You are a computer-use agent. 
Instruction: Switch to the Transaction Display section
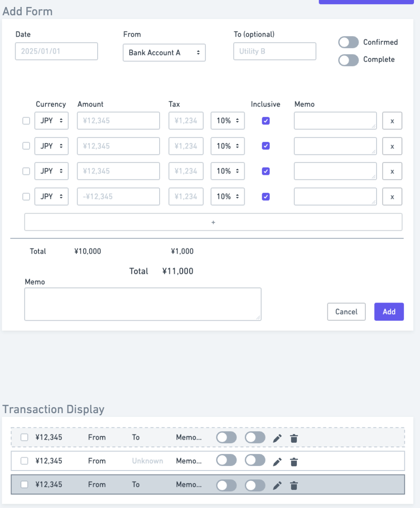53,409
